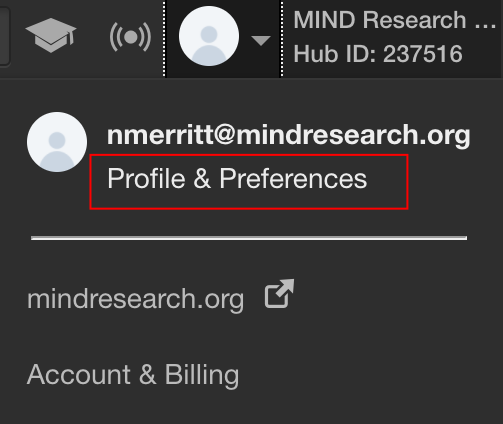Click the word Billing in the menu
This screenshot has height=424, width=503.
point(202,375)
